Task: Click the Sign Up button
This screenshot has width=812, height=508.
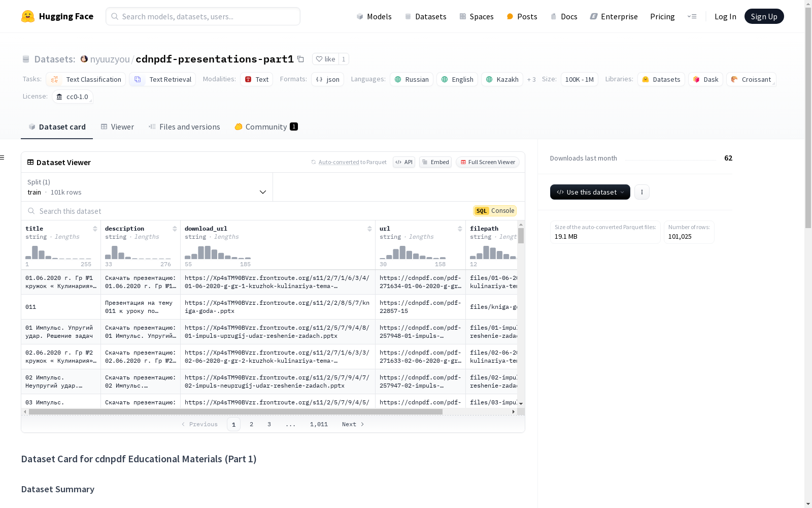Action: [x=764, y=16]
